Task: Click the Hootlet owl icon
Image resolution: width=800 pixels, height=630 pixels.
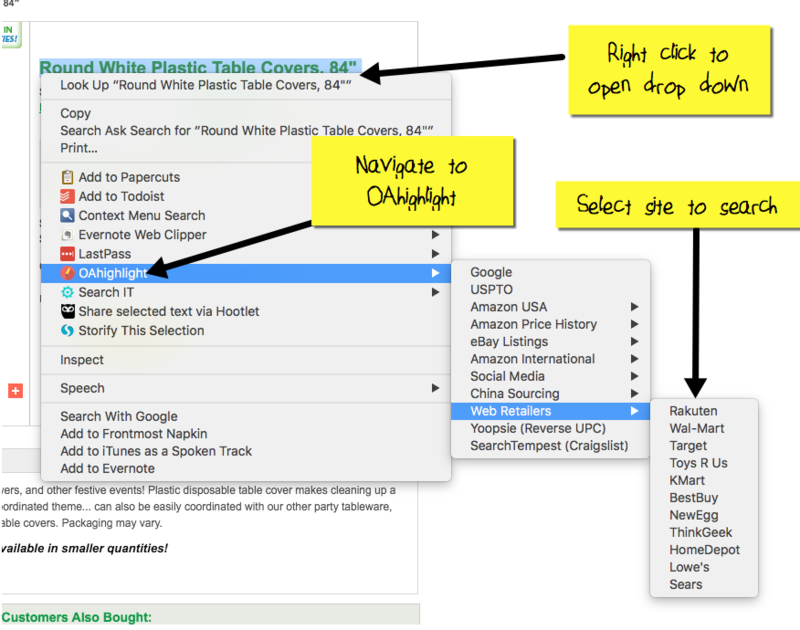Action: (67, 311)
